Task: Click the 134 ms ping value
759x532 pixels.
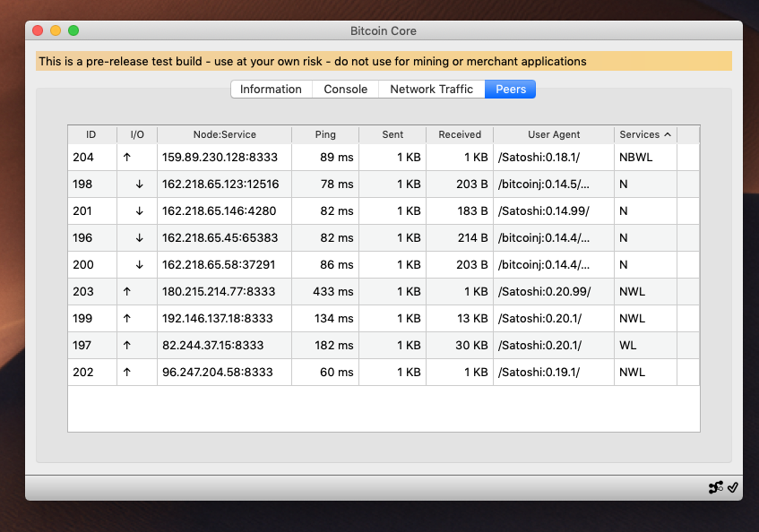Action: click(333, 318)
